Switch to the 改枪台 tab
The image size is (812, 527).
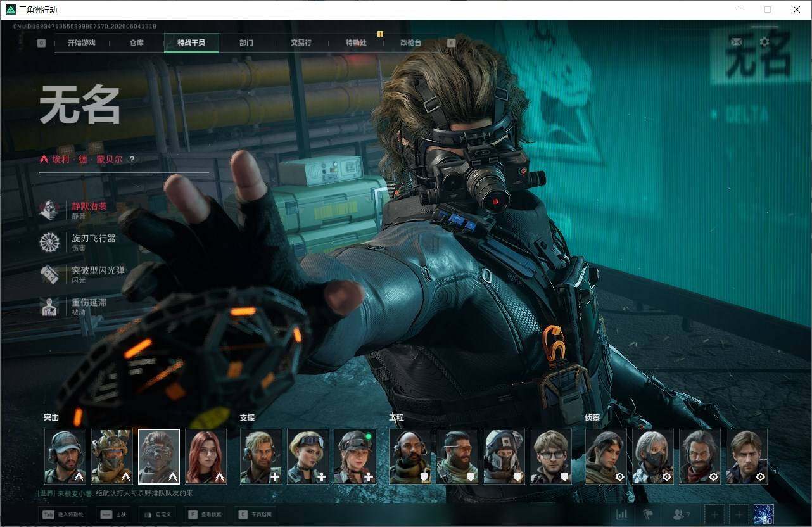(x=410, y=42)
